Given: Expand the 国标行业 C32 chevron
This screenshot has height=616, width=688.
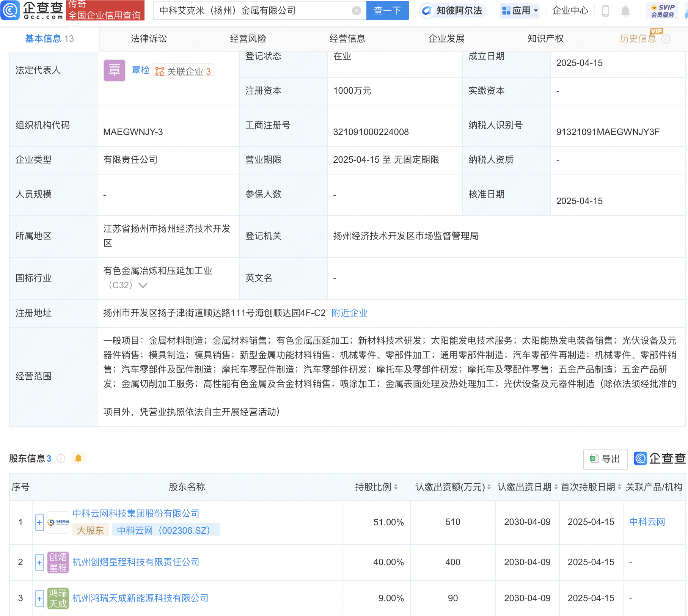Looking at the screenshot, I should 143,285.
